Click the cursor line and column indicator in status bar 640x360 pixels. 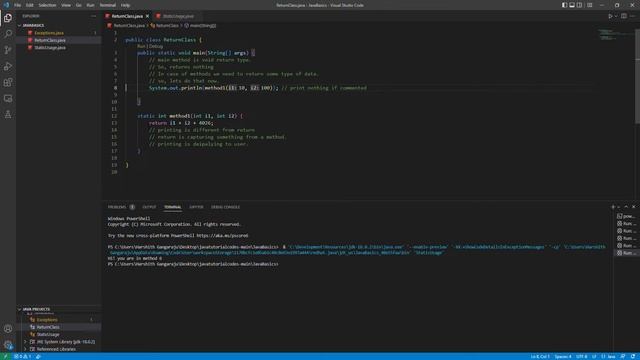[x=540, y=356]
